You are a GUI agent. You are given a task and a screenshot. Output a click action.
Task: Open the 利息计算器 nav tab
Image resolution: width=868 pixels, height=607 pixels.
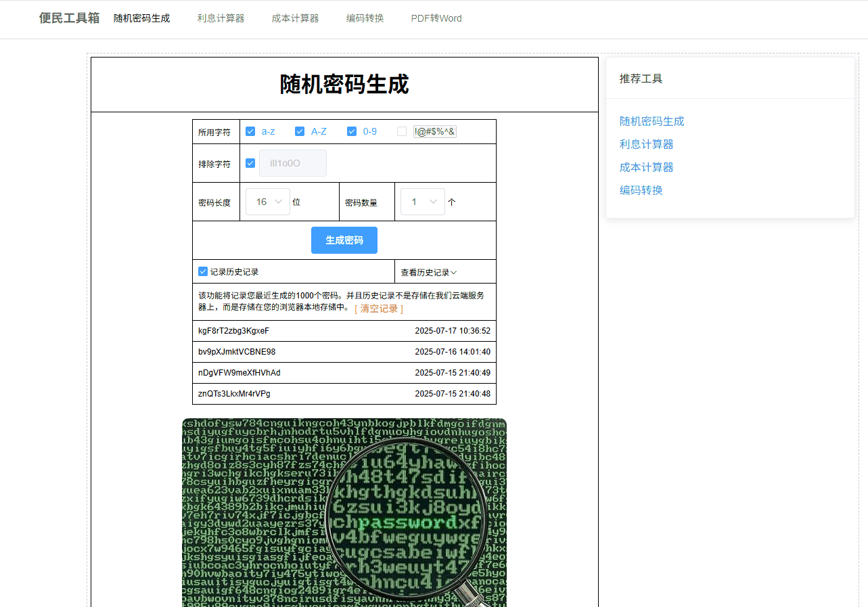coord(221,18)
